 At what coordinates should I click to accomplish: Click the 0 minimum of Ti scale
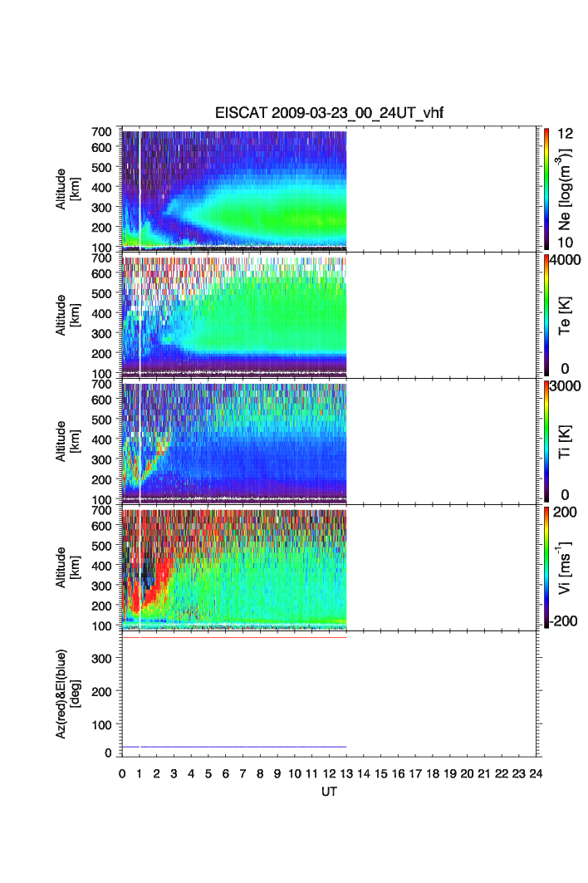pos(565,495)
